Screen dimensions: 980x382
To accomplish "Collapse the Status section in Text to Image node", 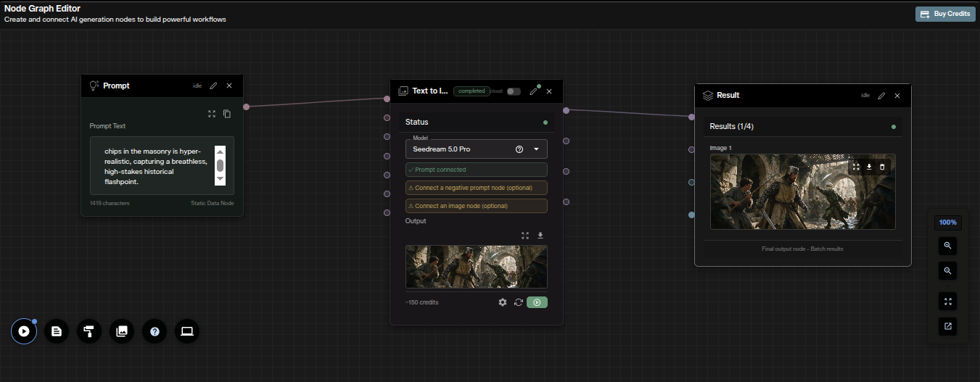I will [x=477, y=123].
